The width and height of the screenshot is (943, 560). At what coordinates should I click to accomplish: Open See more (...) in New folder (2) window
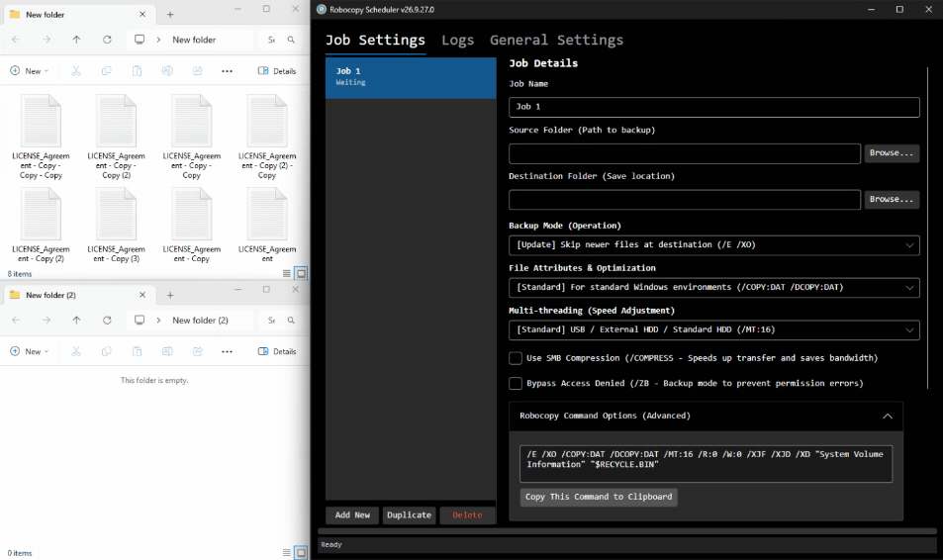[x=227, y=351]
